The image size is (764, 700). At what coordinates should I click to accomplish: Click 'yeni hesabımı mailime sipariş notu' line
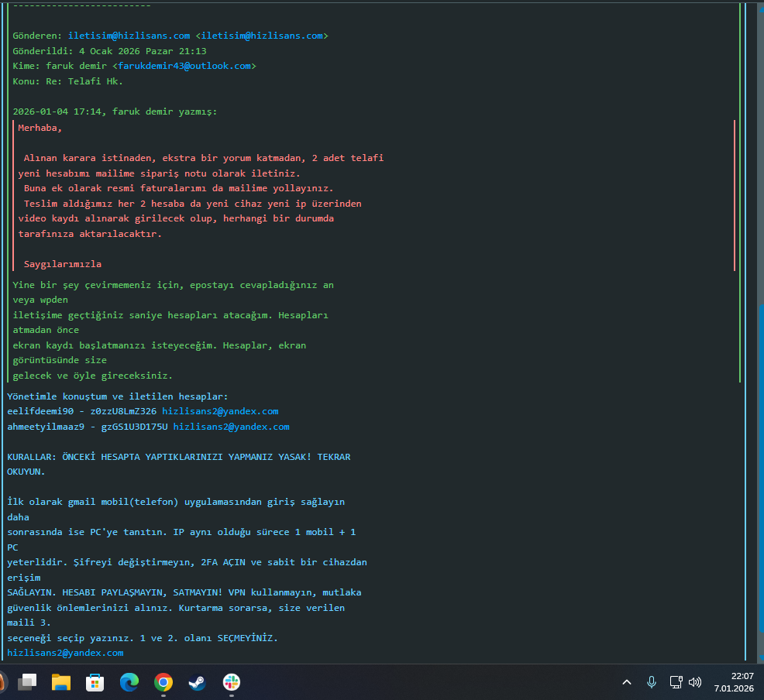click(x=160, y=173)
